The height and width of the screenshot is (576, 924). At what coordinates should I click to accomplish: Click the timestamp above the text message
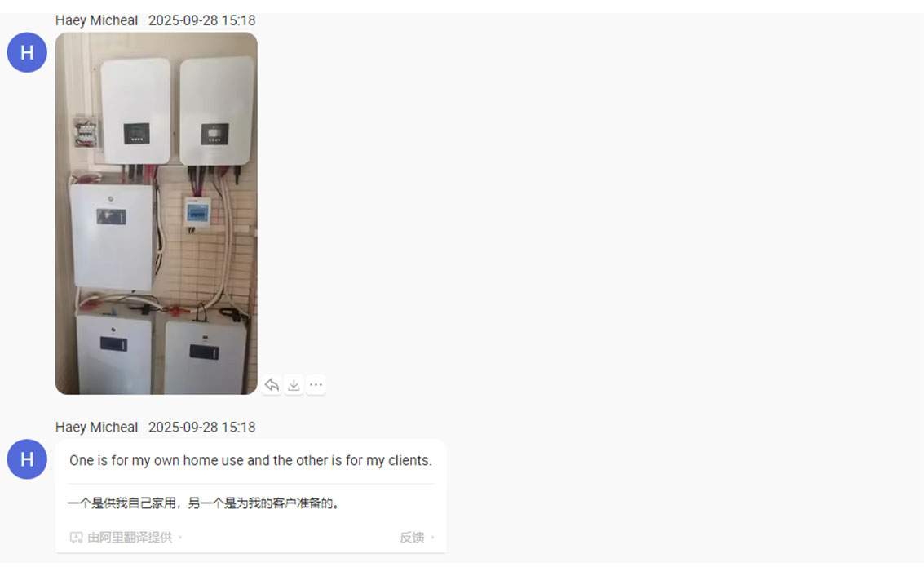(x=202, y=428)
